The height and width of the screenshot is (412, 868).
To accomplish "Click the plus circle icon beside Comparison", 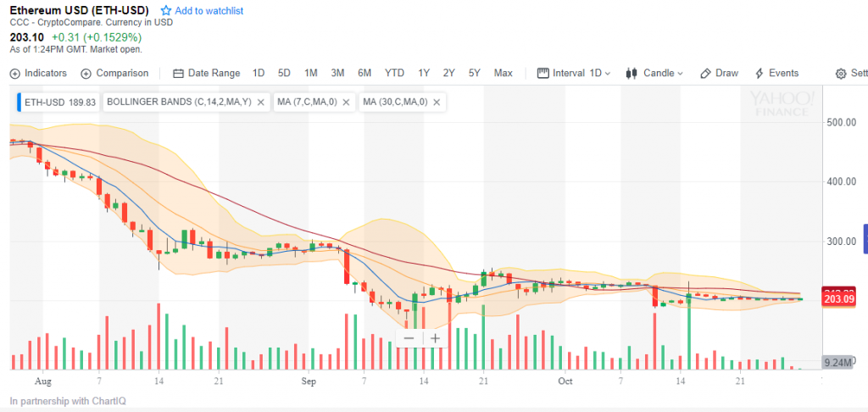I will point(86,74).
